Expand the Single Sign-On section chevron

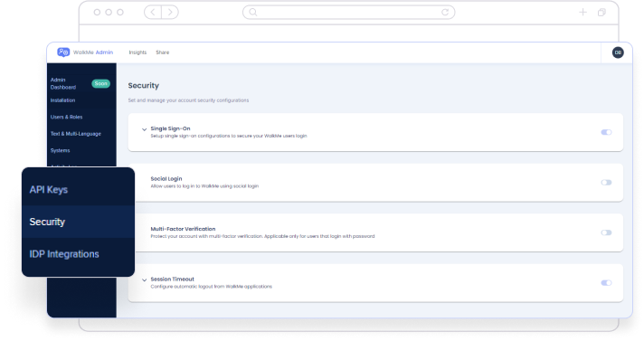pyautogui.click(x=144, y=129)
